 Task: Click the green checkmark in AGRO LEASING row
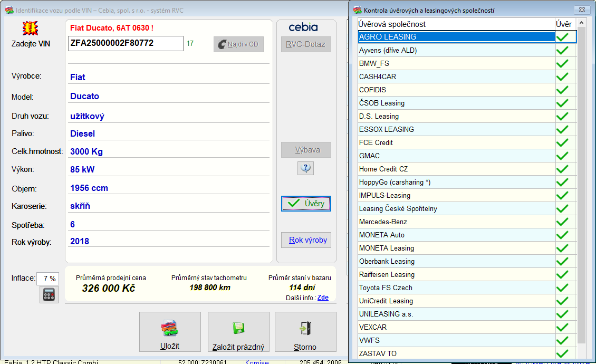tap(562, 37)
